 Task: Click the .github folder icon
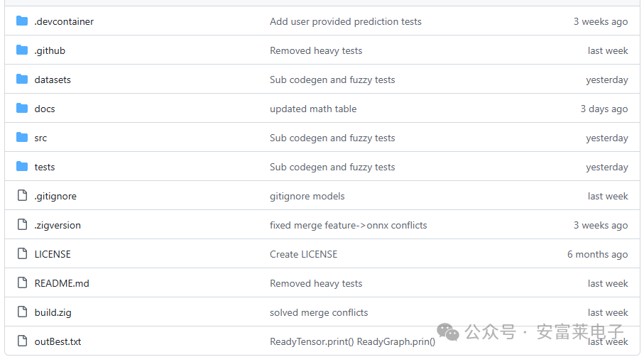[22, 50]
